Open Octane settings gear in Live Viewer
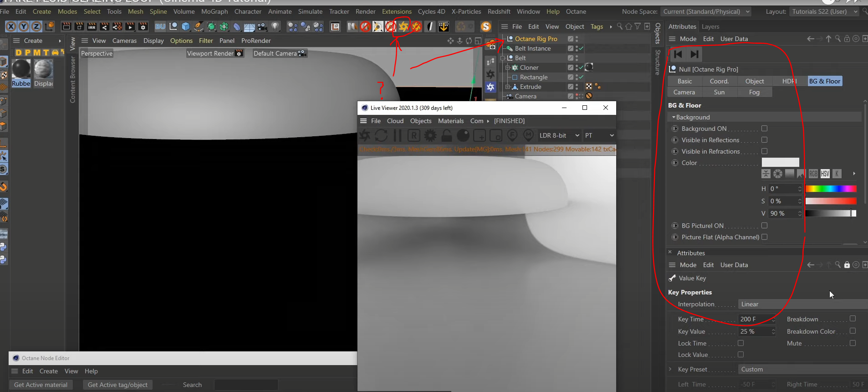 tap(430, 135)
